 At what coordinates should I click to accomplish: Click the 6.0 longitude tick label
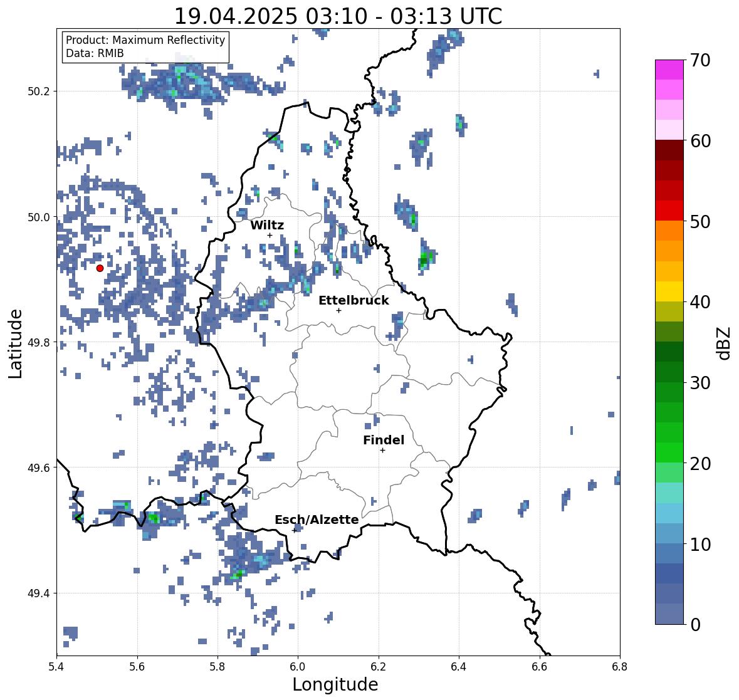(x=298, y=667)
